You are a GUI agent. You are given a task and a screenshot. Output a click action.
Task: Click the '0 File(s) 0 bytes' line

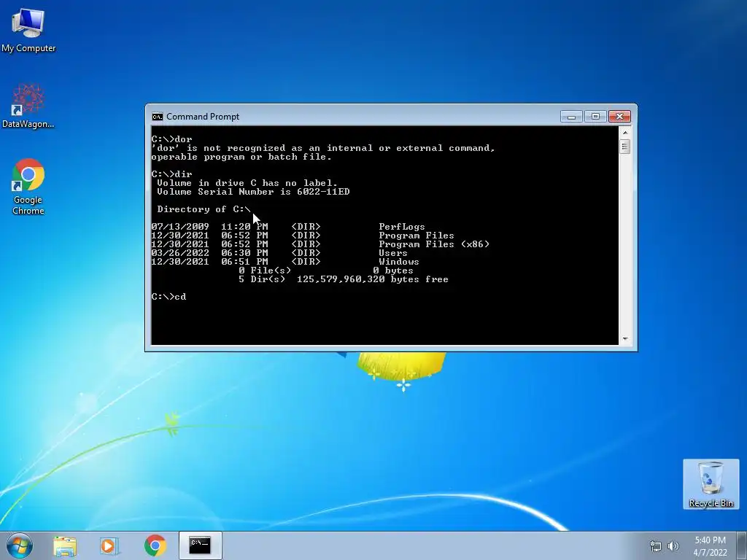tap(326, 271)
